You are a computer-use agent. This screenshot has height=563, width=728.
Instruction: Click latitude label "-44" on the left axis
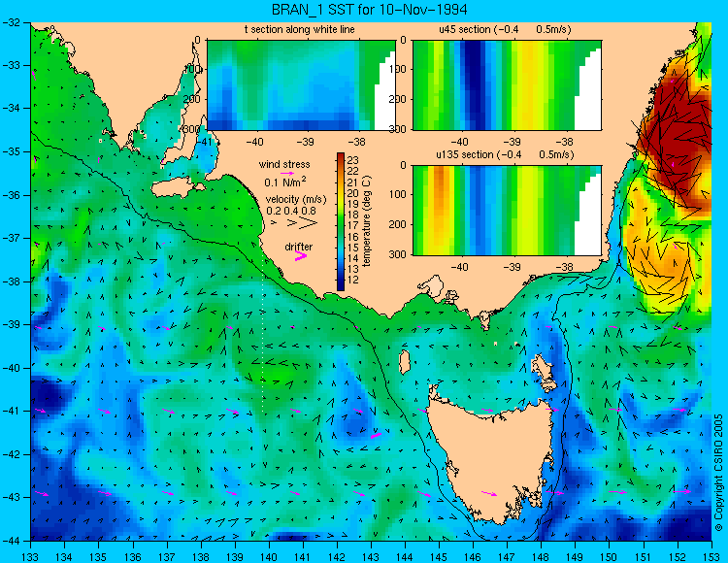pyautogui.click(x=11, y=541)
